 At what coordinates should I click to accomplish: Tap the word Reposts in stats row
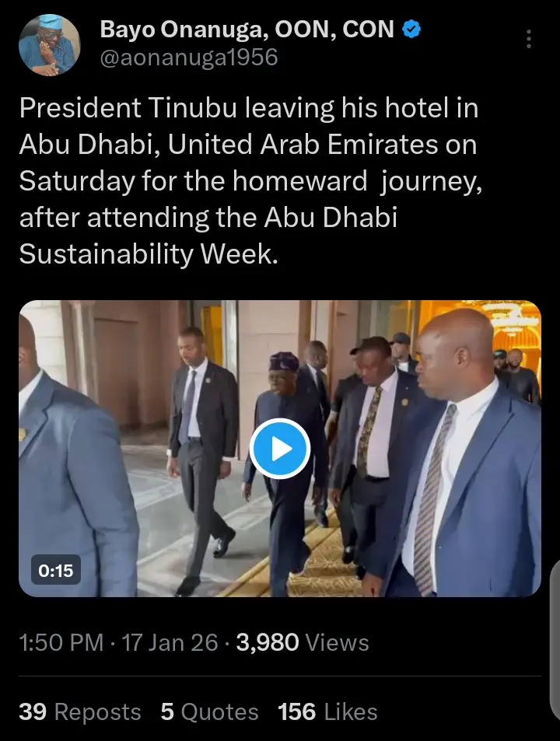pyautogui.click(x=98, y=711)
